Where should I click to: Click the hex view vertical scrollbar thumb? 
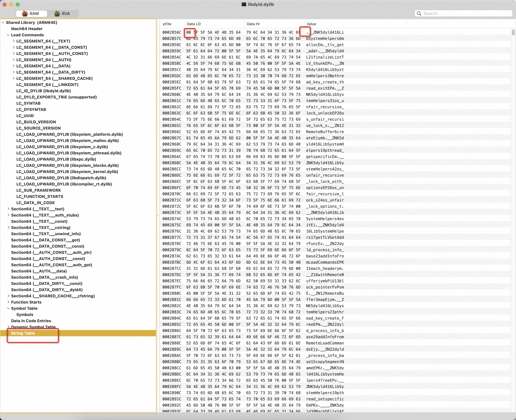(513, 32)
